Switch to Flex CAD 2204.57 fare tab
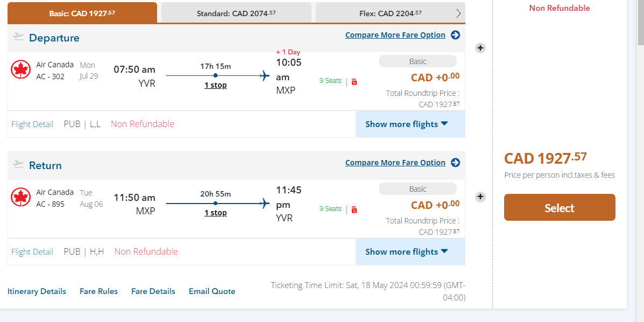Screen dimensions: 644x322 tap(390, 13)
